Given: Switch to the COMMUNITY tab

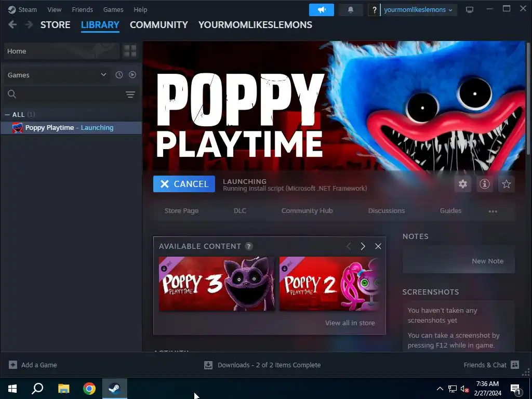Looking at the screenshot, I should coord(159,25).
